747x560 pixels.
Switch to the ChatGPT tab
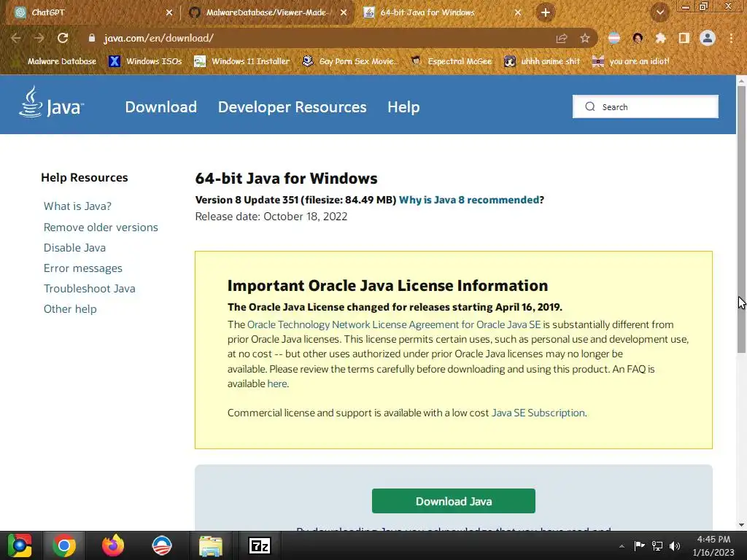click(90, 12)
